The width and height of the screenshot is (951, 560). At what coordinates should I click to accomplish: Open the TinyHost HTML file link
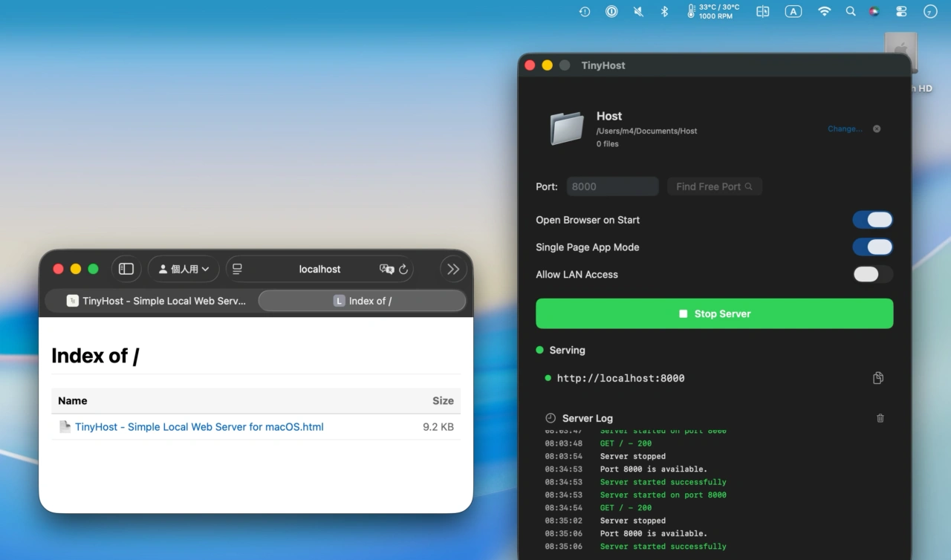[x=198, y=427]
